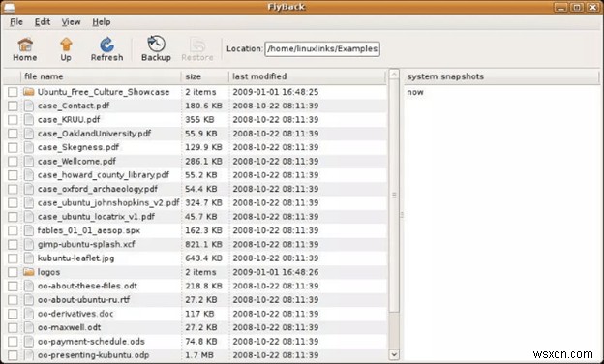Open the Ubuntu_Free_Culture_Showcase folder icon
This screenshot has height=364, width=604.
pyautogui.click(x=28, y=92)
